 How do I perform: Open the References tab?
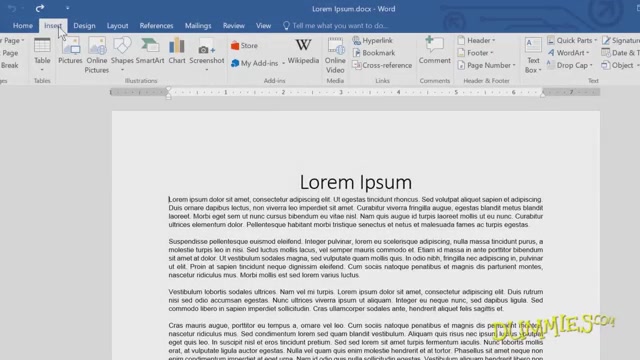[x=156, y=26]
